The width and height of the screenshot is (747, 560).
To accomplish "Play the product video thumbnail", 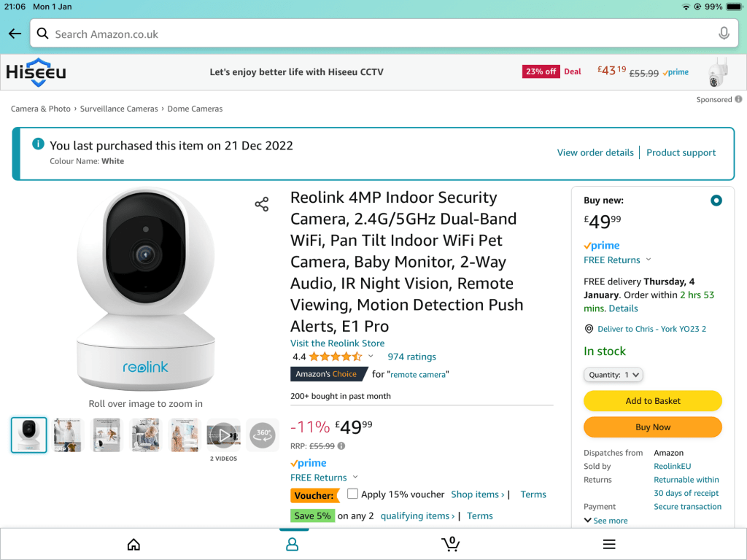I will (x=222, y=435).
